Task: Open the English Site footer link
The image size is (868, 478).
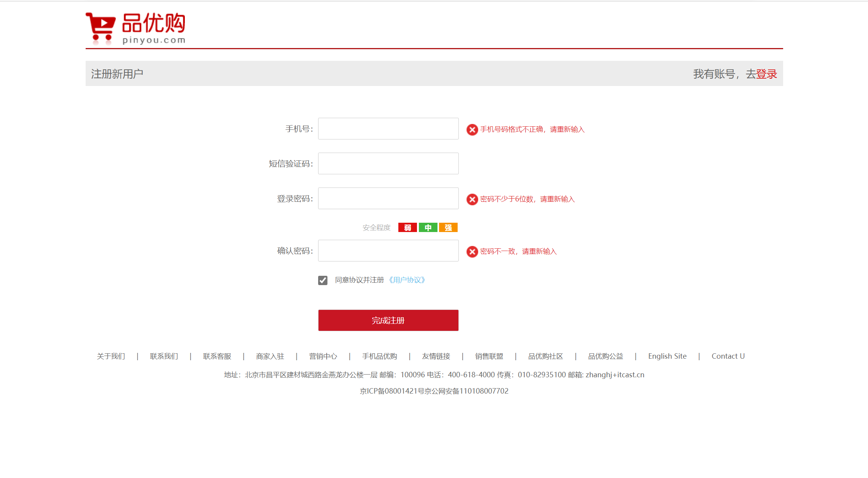Action: point(667,356)
